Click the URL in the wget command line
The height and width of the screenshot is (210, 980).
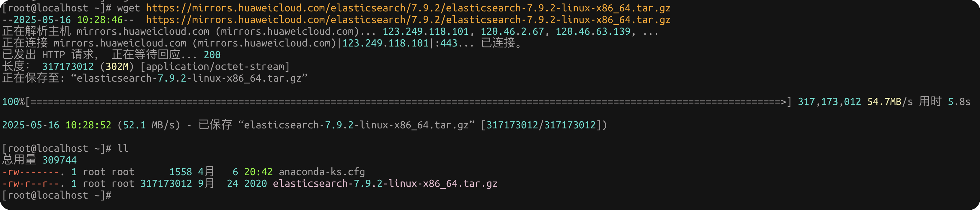[x=408, y=8]
